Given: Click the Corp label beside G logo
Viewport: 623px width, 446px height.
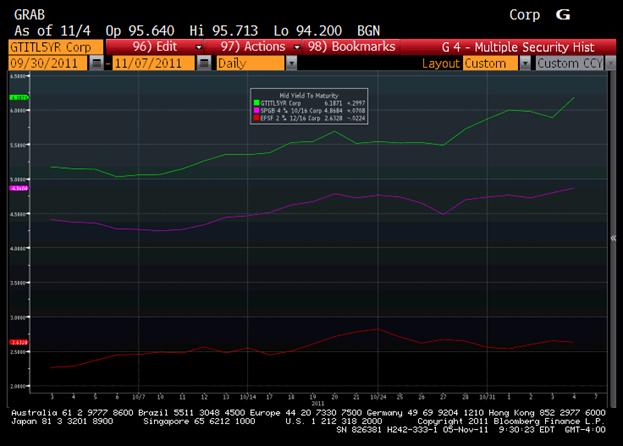Looking at the screenshot, I should click(x=524, y=15).
